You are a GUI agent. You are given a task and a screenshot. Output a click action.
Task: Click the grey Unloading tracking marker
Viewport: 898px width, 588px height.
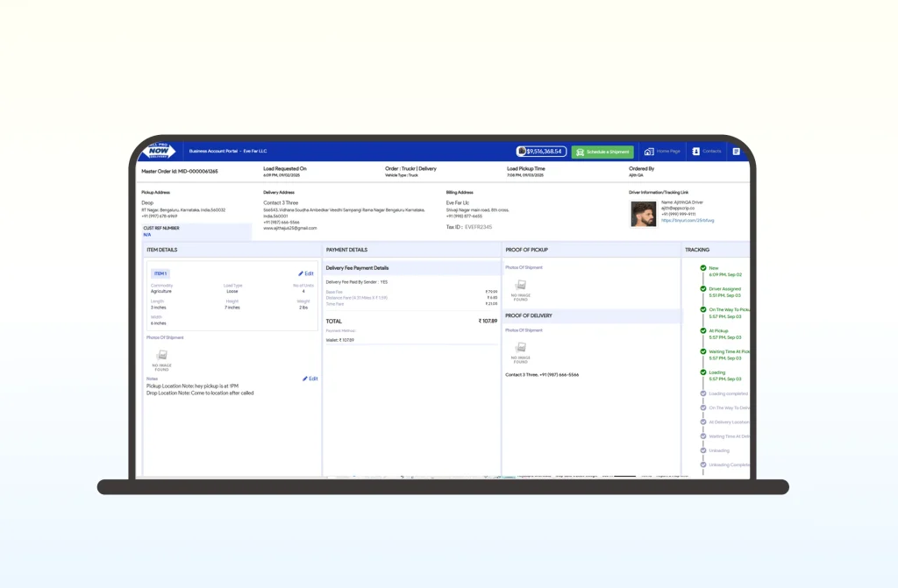[703, 450]
